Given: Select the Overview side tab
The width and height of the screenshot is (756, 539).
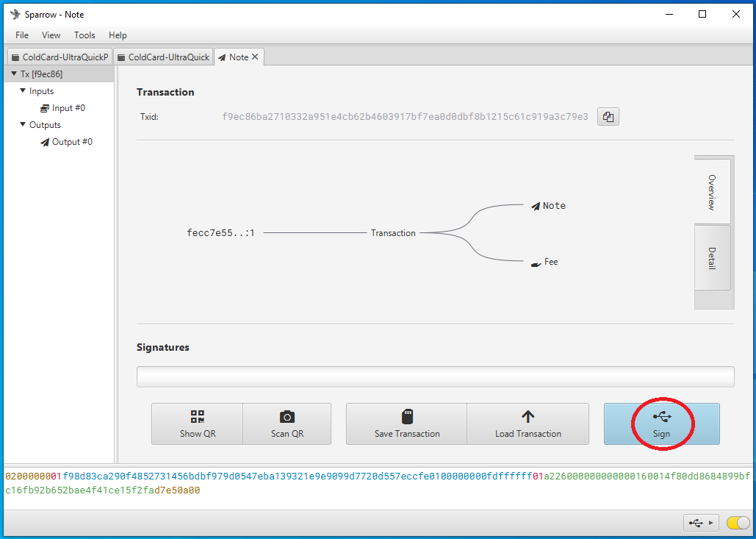Looking at the screenshot, I should [x=712, y=192].
